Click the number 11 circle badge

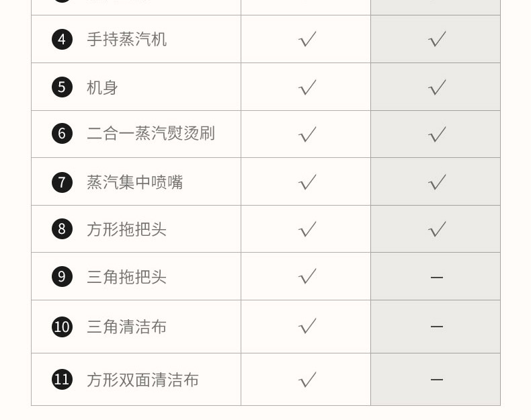click(62, 380)
